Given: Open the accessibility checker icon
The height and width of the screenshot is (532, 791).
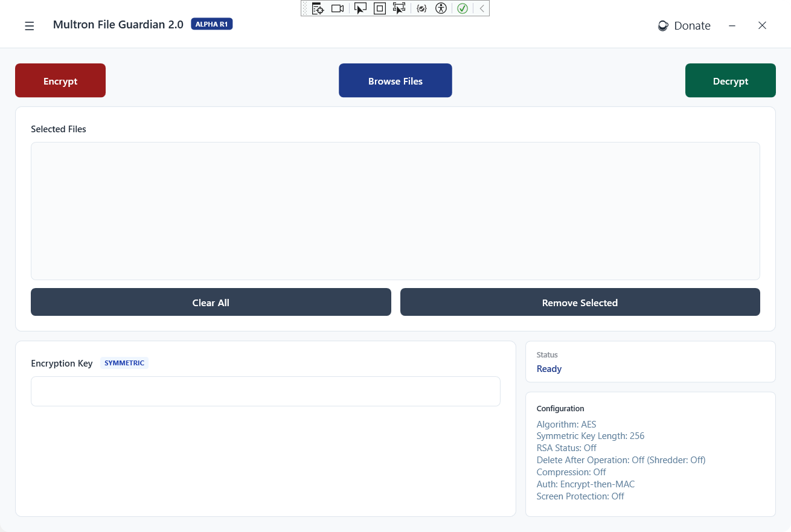Looking at the screenshot, I should point(441,8).
